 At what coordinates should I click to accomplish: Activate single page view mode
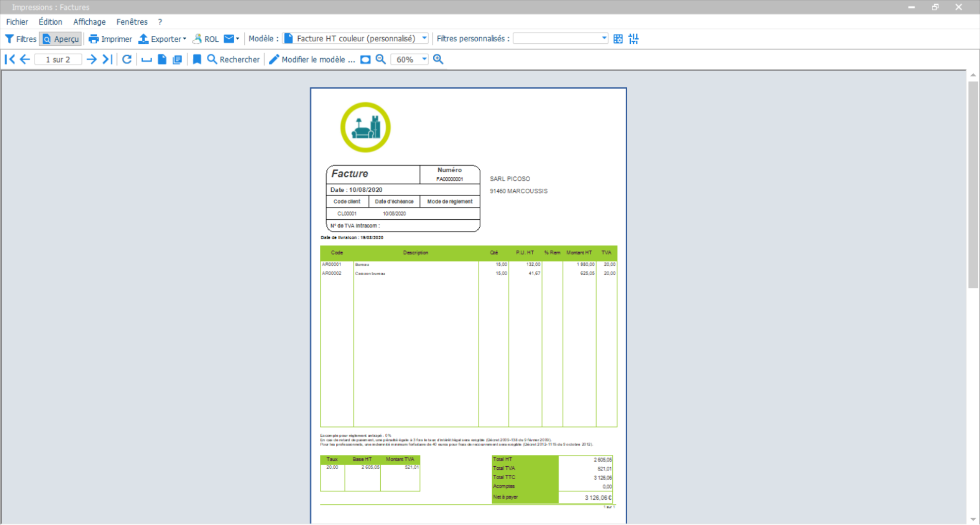(x=162, y=59)
